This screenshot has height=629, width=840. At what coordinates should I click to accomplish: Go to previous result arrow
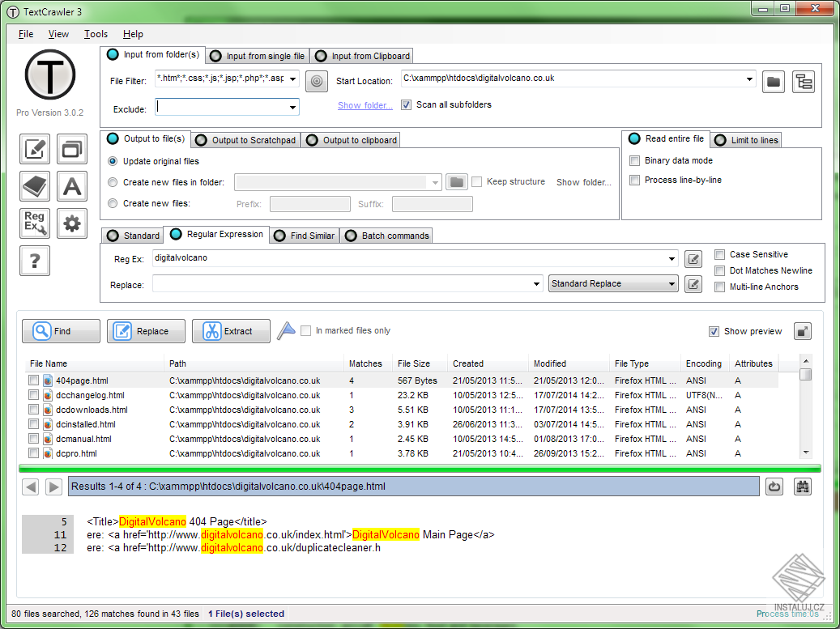(x=31, y=487)
